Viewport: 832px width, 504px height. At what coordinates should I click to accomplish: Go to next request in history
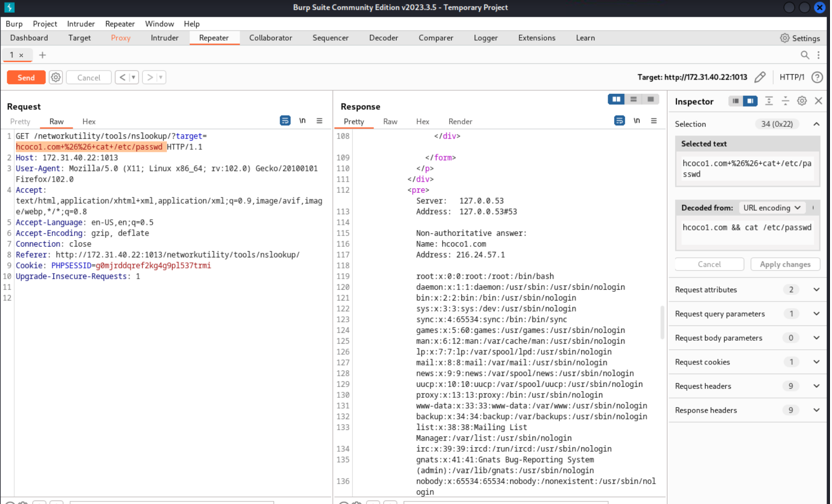point(150,77)
